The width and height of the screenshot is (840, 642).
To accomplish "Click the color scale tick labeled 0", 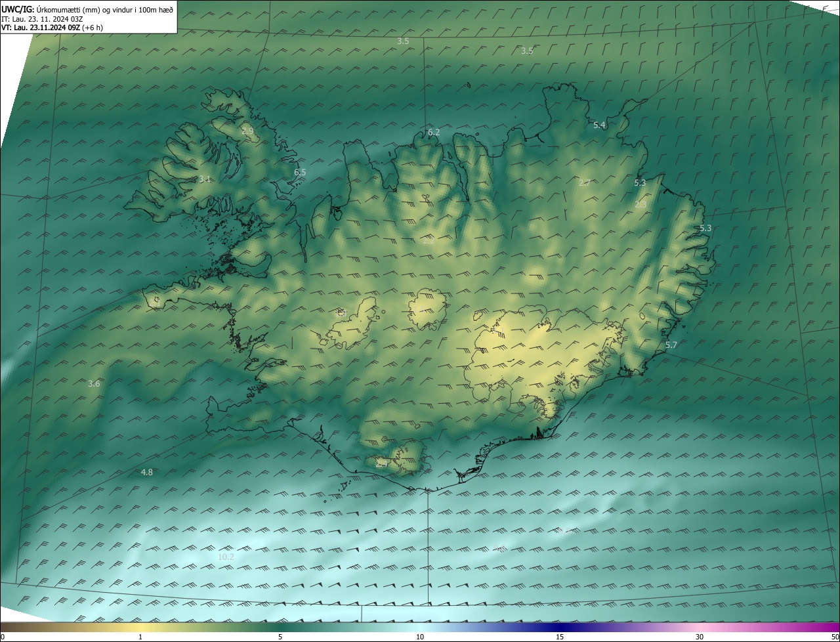I will [3, 637].
